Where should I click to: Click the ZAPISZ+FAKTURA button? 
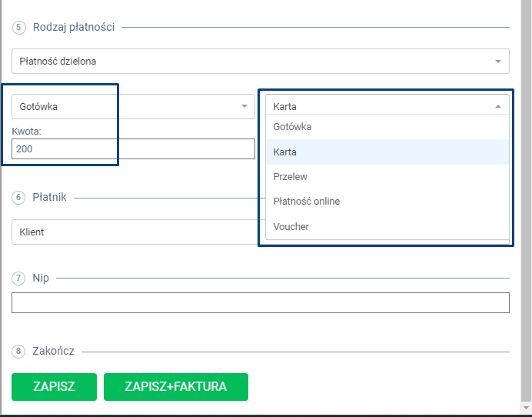175,387
